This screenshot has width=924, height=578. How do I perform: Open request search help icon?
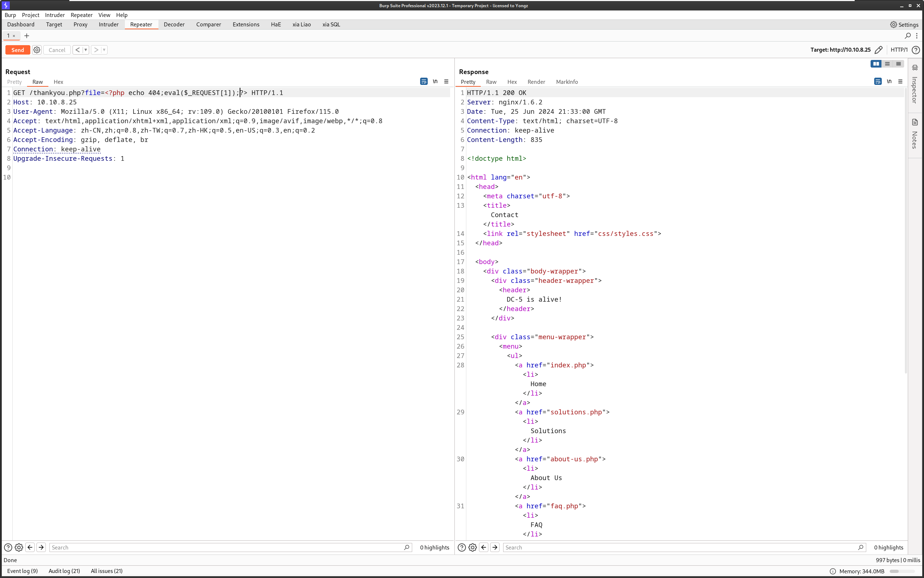click(x=8, y=547)
